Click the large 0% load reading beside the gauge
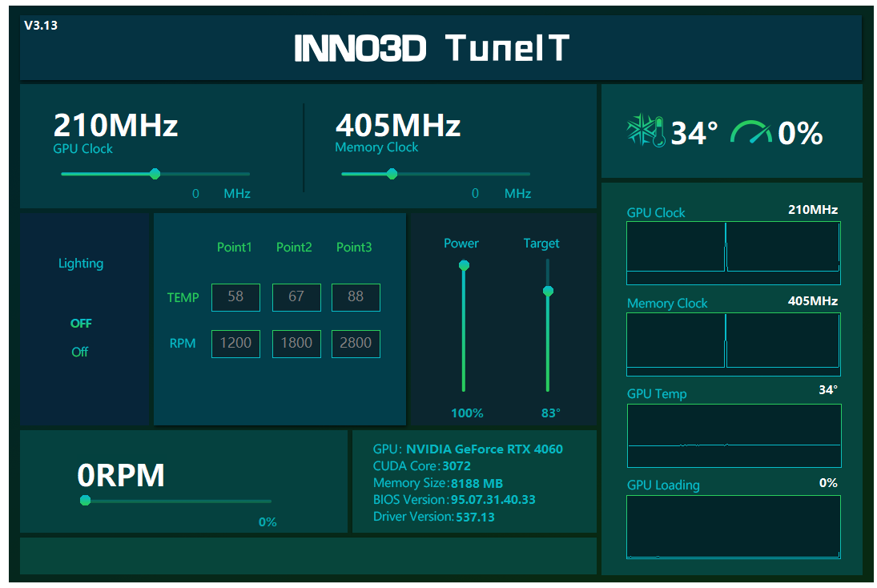This screenshot has height=588, width=877. [x=800, y=133]
